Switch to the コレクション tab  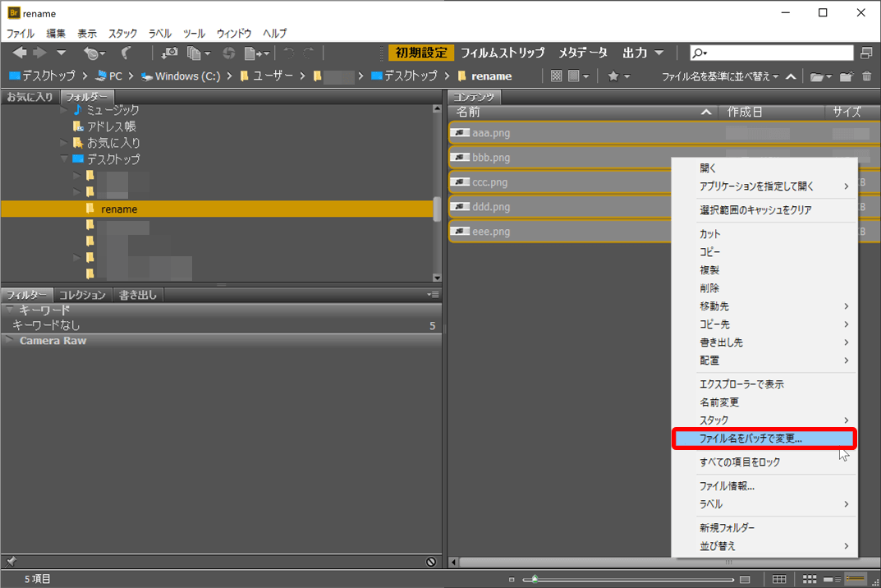[x=83, y=295]
